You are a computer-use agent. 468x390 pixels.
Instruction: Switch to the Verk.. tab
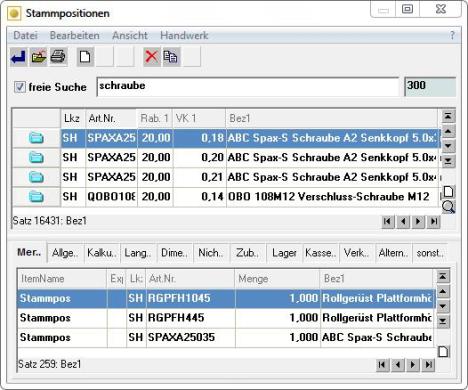tap(357, 253)
